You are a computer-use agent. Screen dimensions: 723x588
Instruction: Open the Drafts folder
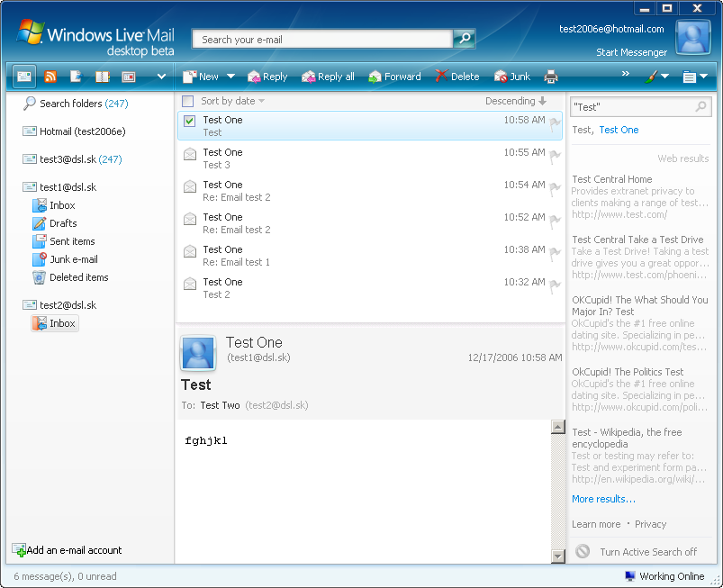(55, 223)
